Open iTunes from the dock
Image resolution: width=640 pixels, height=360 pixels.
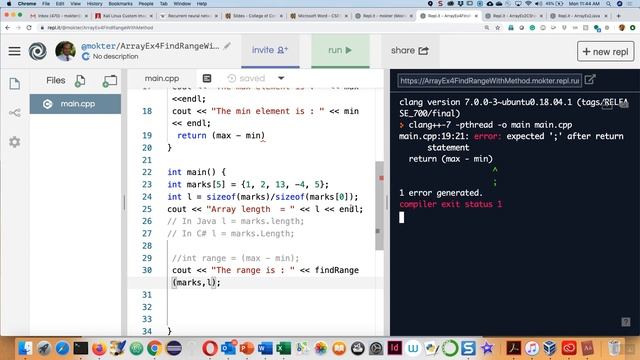point(531,348)
